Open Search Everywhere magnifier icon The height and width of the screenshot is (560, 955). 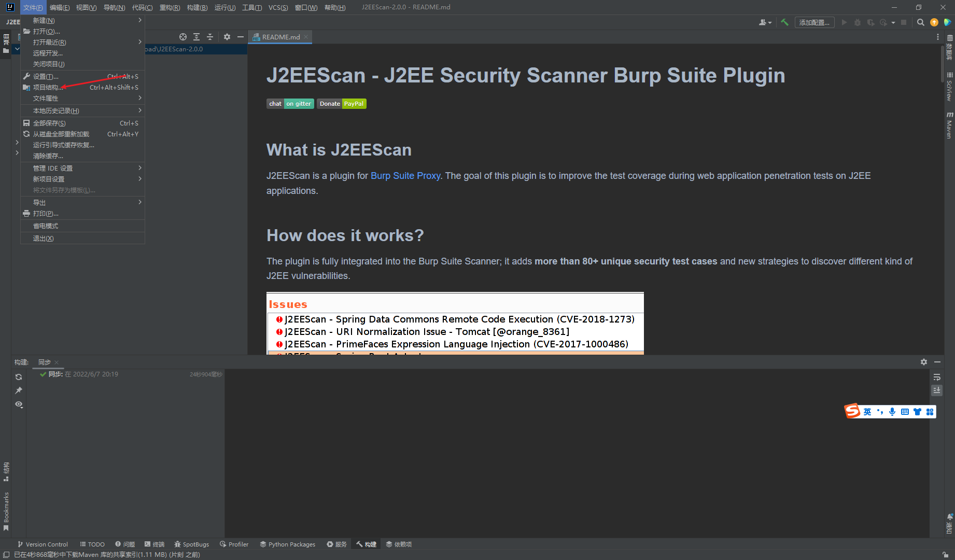coord(921,22)
